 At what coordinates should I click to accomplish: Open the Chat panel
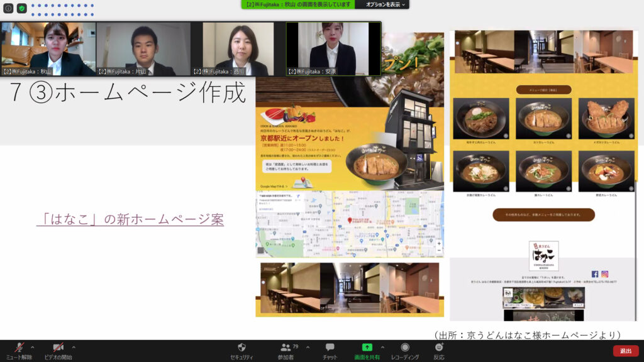330,351
